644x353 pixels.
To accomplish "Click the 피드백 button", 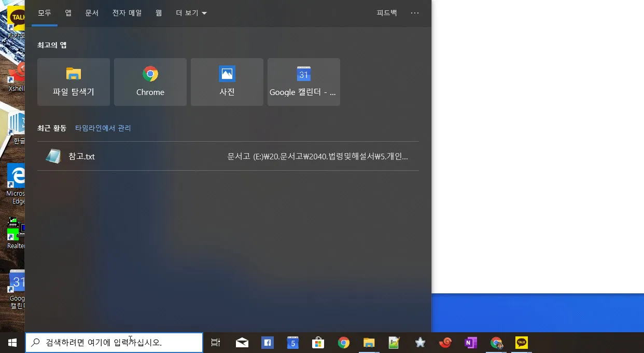I will pyautogui.click(x=386, y=13).
